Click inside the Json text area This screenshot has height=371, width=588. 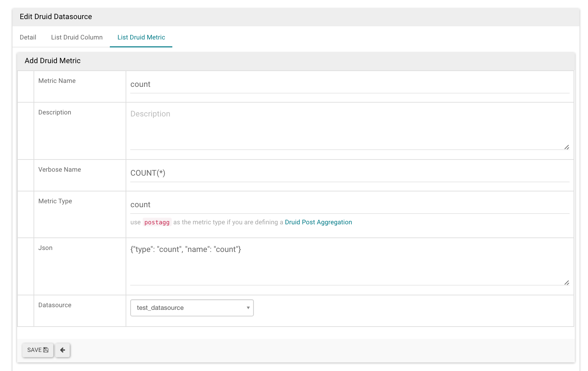click(349, 263)
